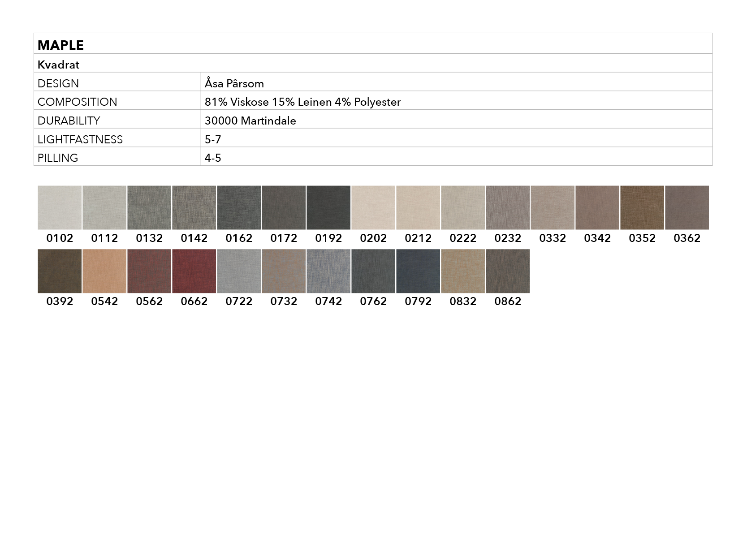Viewport: 747px width, 560px height.
Task: Click the DURABILITY label
Action: pos(69,121)
